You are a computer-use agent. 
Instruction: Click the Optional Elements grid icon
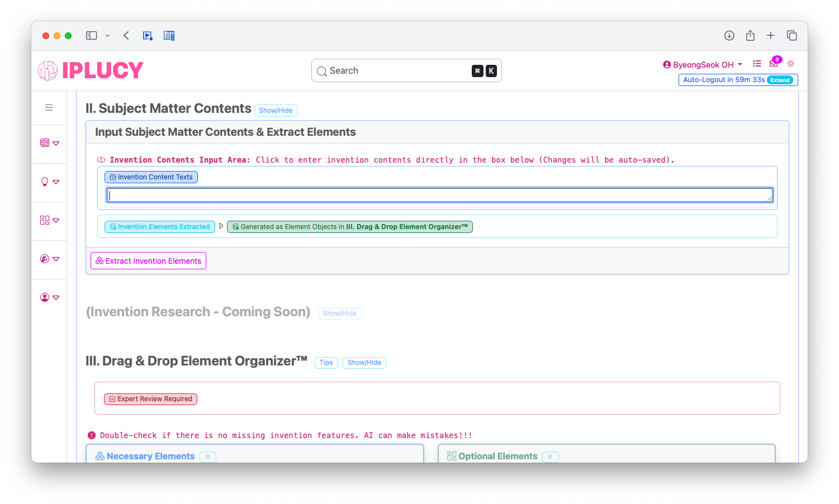(x=452, y=457)
